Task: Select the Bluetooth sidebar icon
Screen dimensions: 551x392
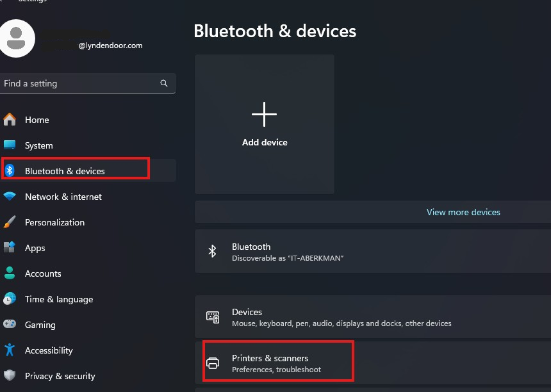Action: pyautogui.click(x=10, y=170)
